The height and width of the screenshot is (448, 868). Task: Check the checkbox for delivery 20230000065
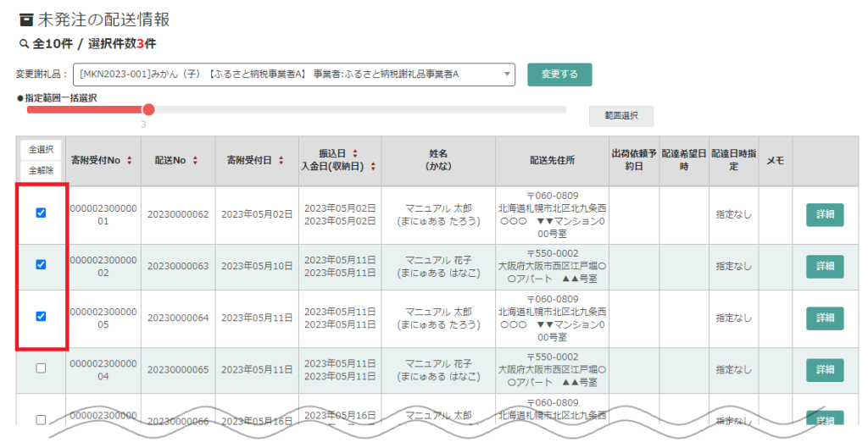41,368
